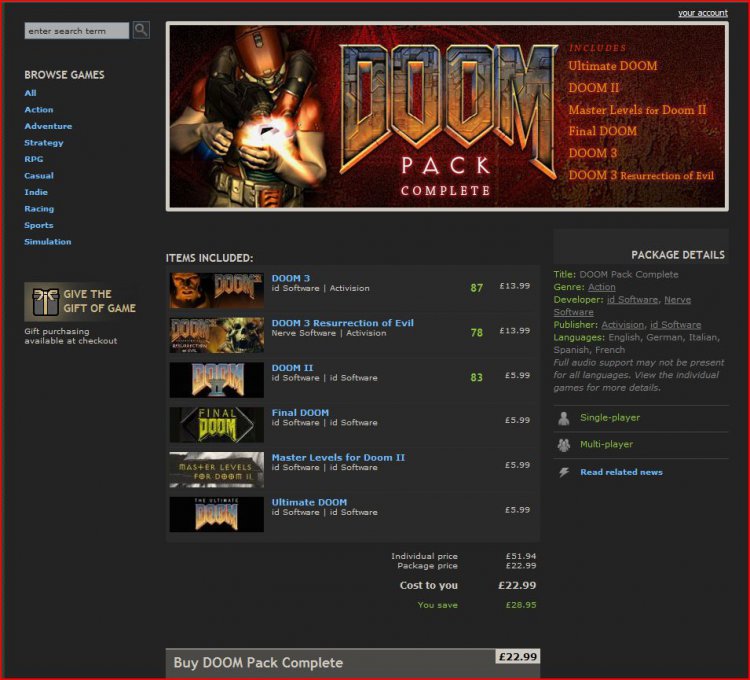This screenshot has width=750, height=680.
Task: Click You save £28.95 value
Action: [x=521, y=605]
